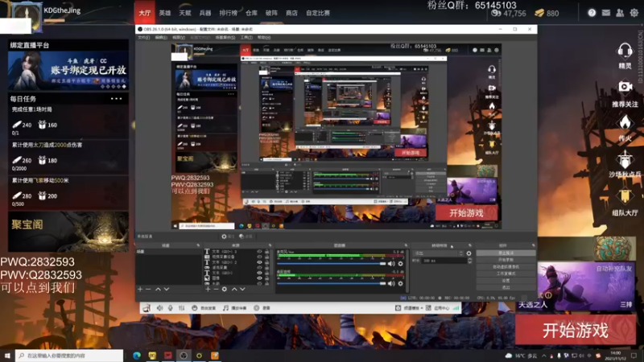Open source properties gear in sources toolbar

(x=225, y=289)
